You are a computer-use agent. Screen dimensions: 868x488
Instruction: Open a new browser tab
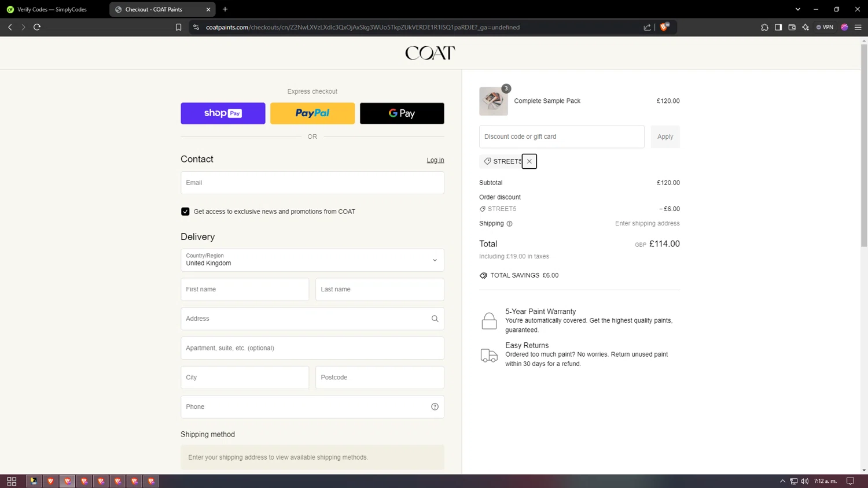(225, 9)
